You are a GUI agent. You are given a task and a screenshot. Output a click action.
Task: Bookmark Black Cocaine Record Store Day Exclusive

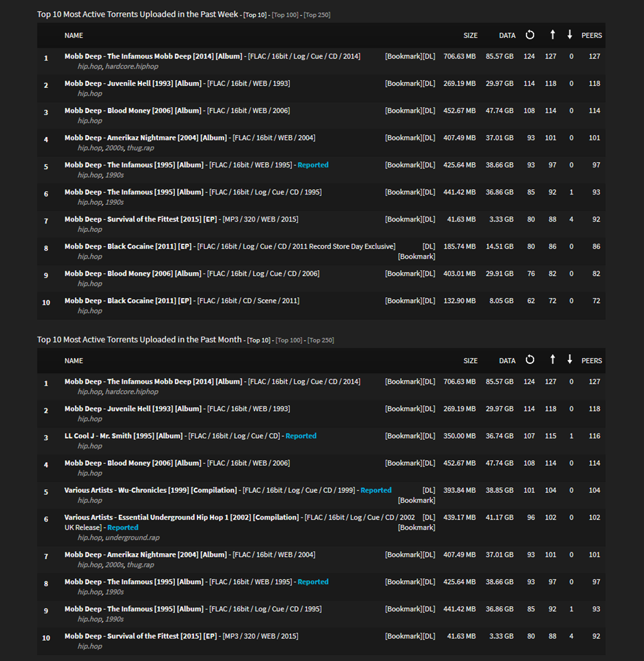point(417,257)
